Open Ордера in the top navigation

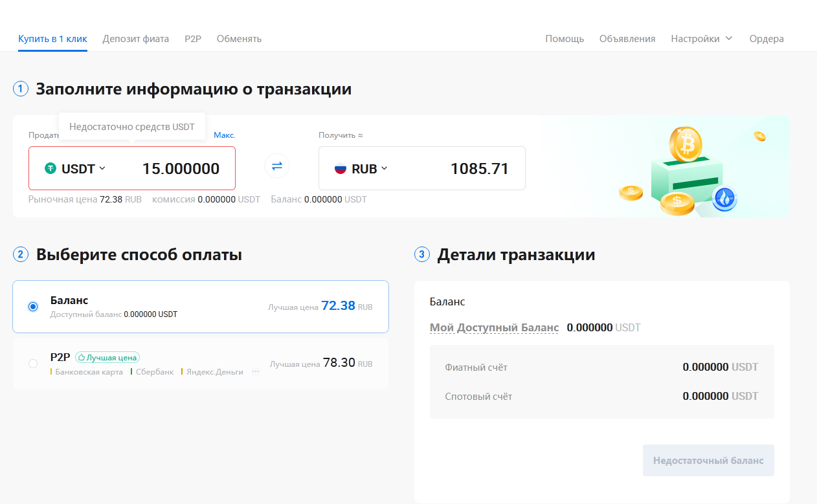click(x=767, y=39)
